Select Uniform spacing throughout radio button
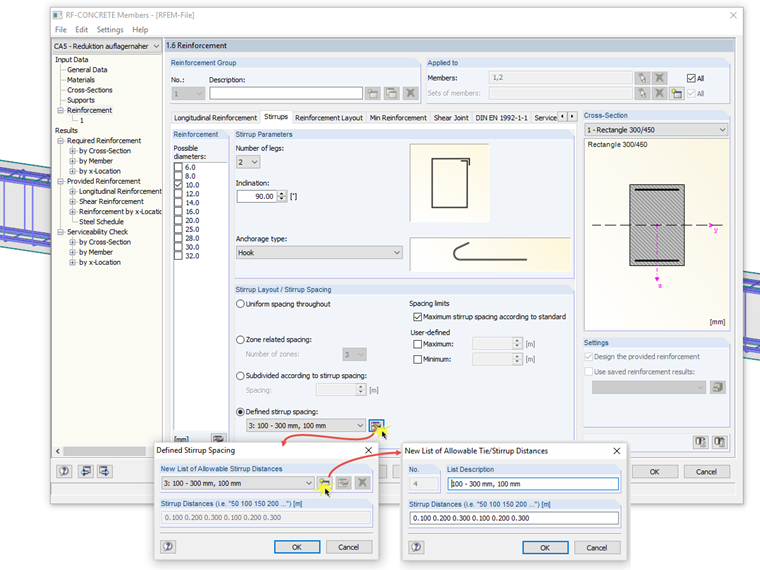The image size is (760, 570). 240,304
